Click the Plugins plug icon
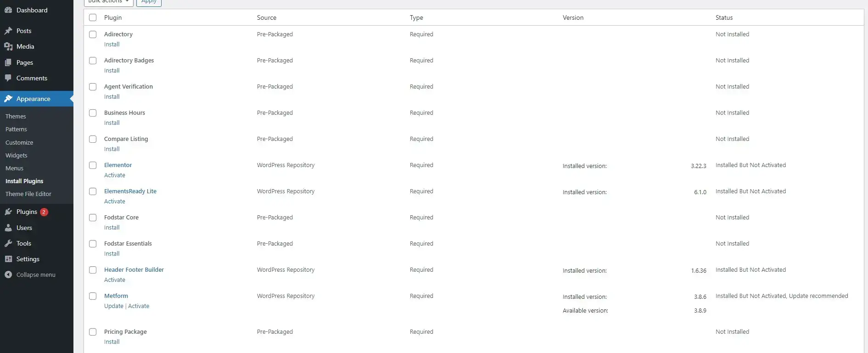This screenshot has width=868, height=353. pyautogui.click(x=8, y=212)
